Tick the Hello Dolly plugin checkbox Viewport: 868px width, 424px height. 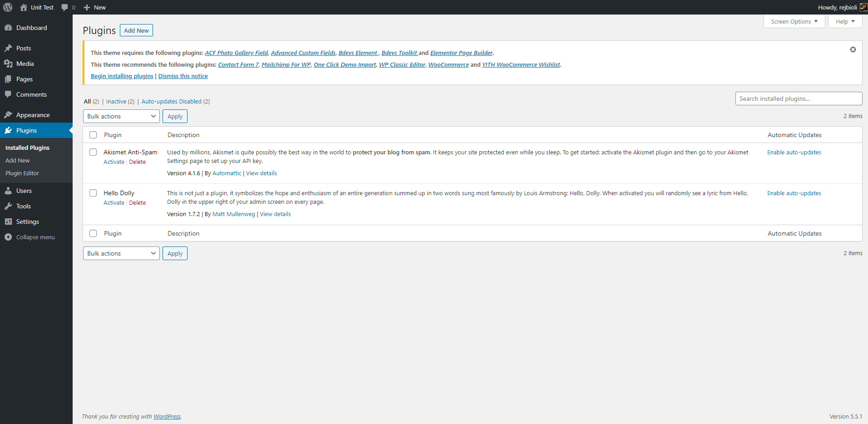(x=93, y=193)
